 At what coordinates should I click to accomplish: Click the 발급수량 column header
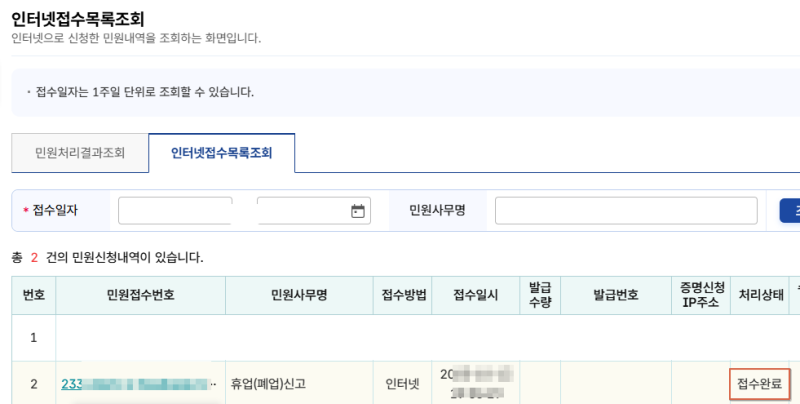pyautogui.click(x=540, y=295)
